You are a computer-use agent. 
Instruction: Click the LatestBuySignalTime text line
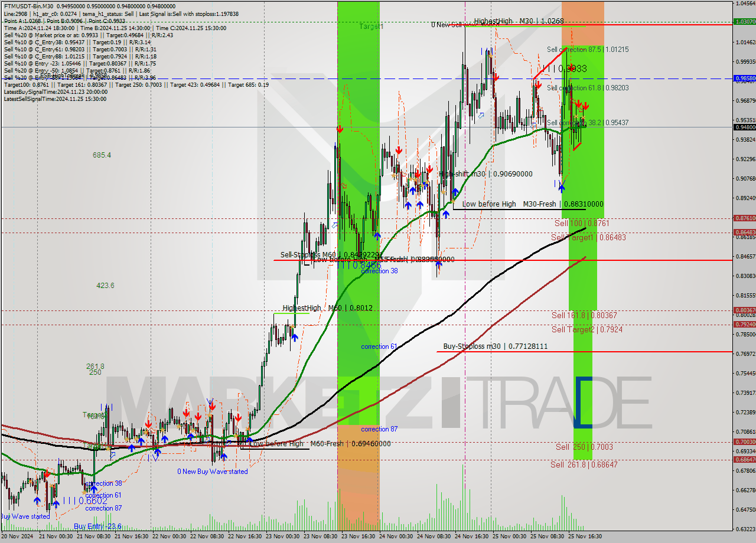click(x=56, y=92)
